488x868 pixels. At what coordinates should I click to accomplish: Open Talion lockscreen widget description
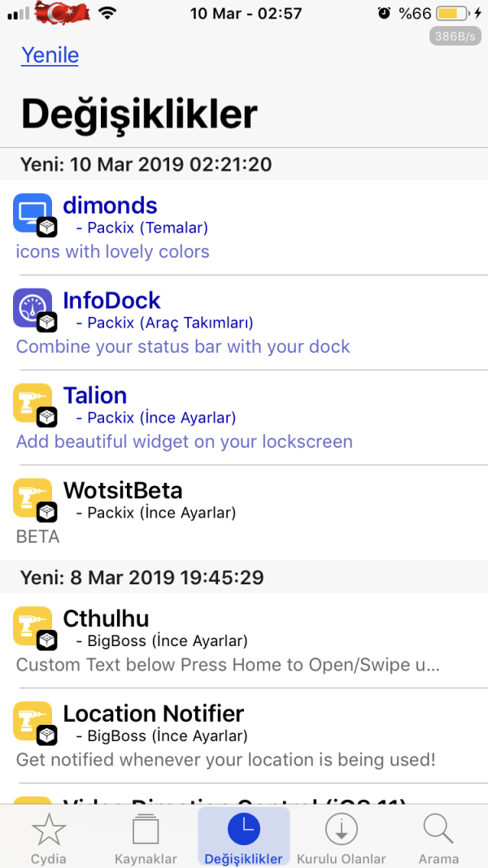[185, 442]
